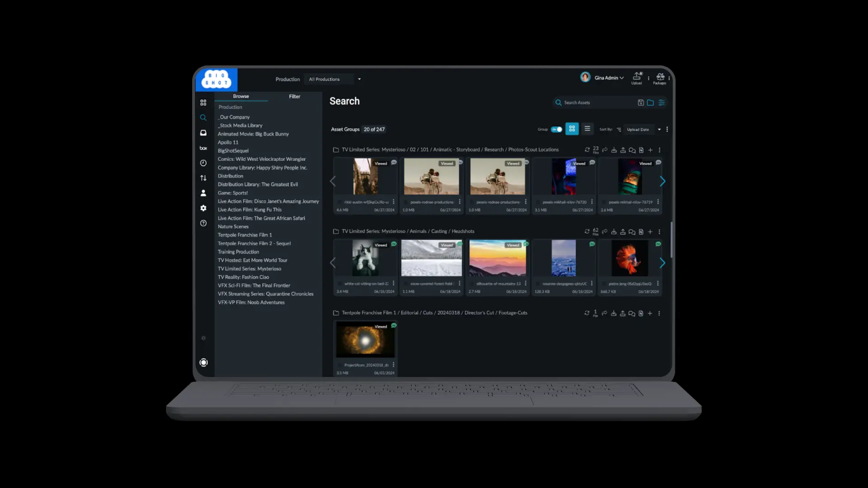Open the Packages icon
This screenshot has width=868, height=488.
point(660,77)
